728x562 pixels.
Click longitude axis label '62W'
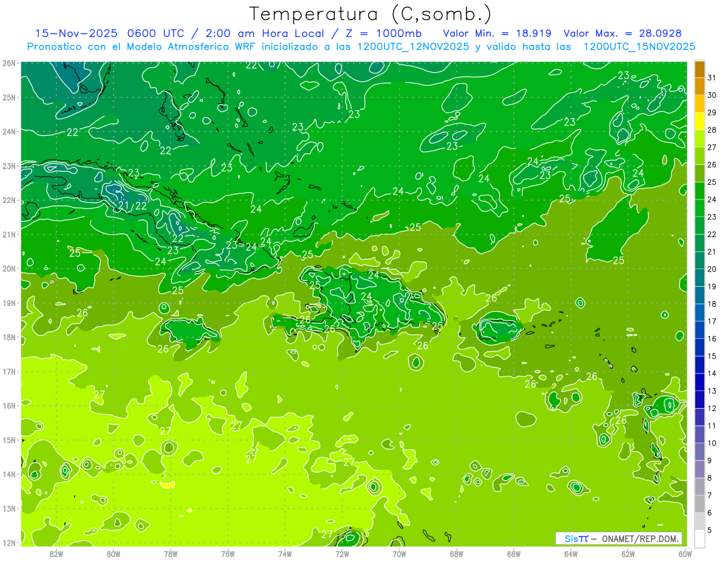click(628, 554)
